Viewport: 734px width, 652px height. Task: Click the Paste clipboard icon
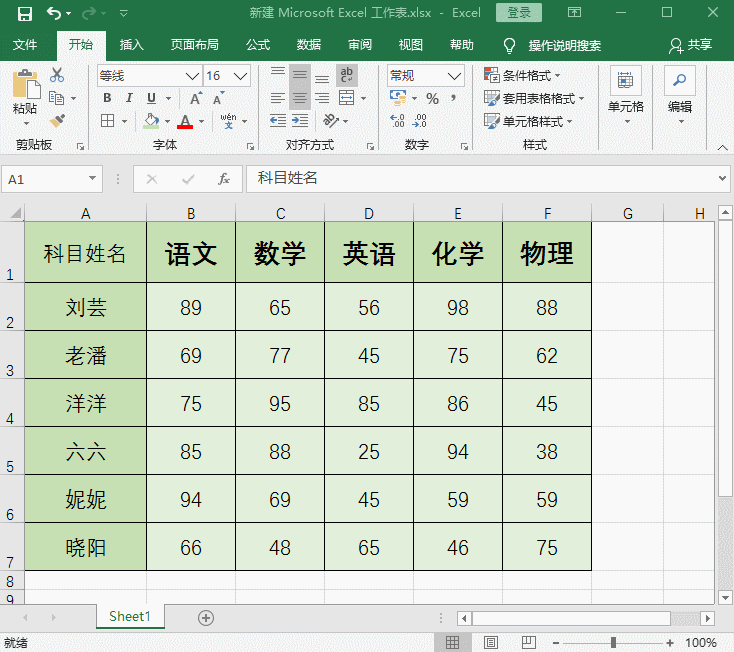26,85
